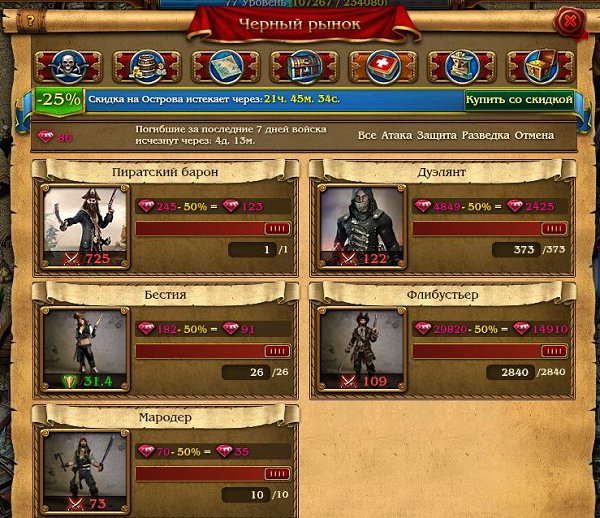The width and height of the screenshot is (600, 518).
Task: Click Купить со скидкой button
Action: [519, 100]
